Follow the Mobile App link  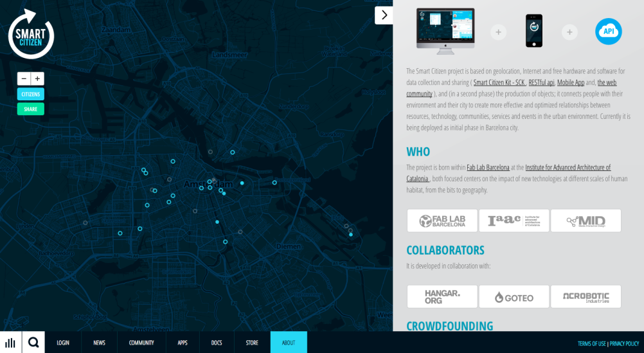click(571, 82)
